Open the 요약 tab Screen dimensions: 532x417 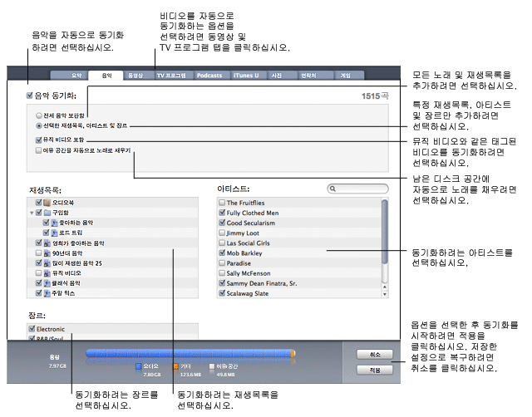[70, 76]
